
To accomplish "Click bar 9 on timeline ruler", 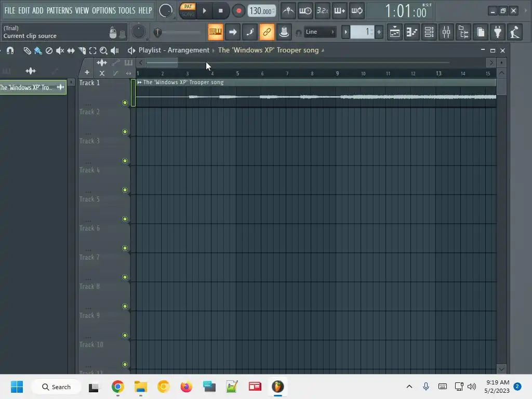I will (337, 73).
